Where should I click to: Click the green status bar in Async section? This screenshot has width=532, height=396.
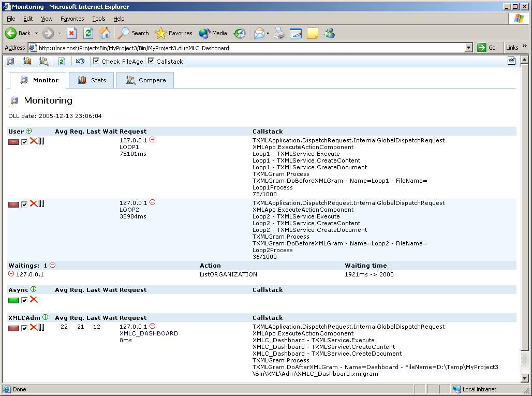(x=14, y=300)
